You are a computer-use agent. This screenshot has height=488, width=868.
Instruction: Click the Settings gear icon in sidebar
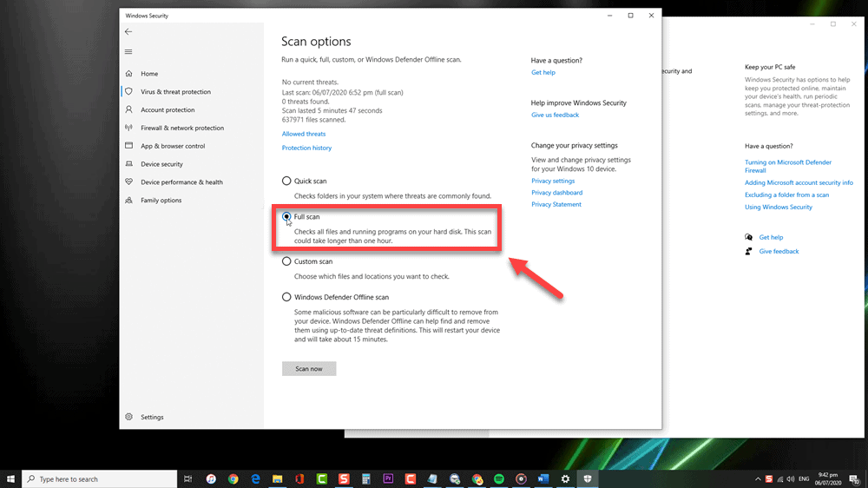coord(129,417)
